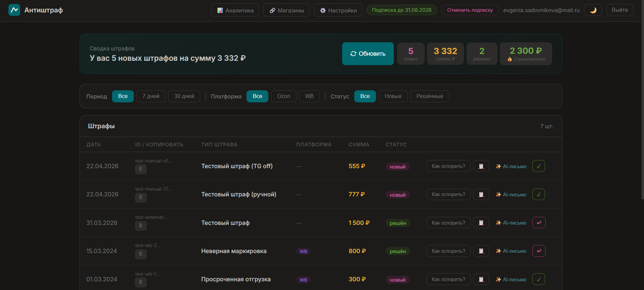
Task: Click the Антиштраф logo icon
Action: [x=14, y=10]
